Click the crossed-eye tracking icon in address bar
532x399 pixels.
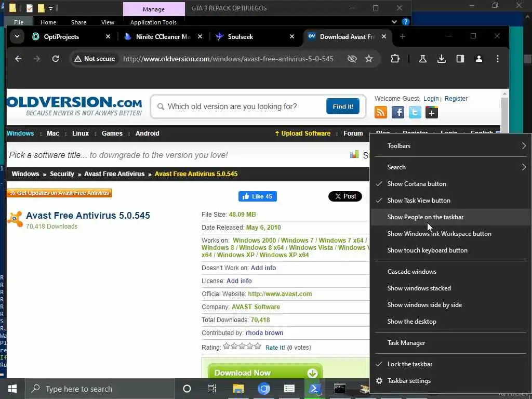coord(352,59)
